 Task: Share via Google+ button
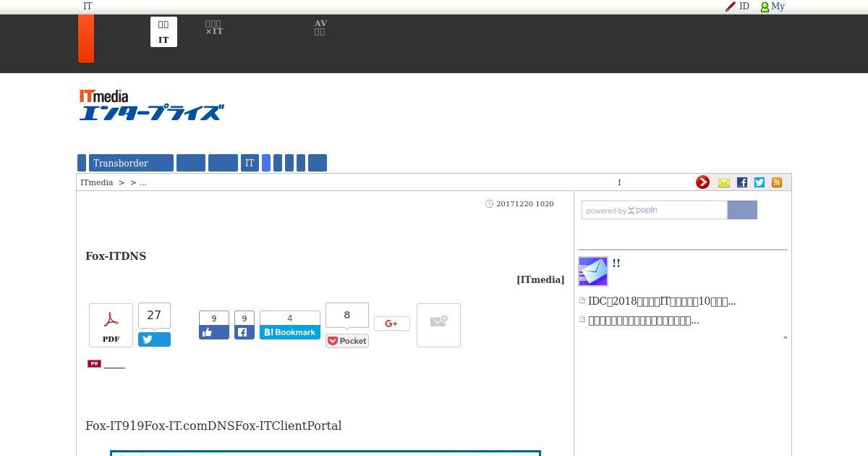click(392, 324)
